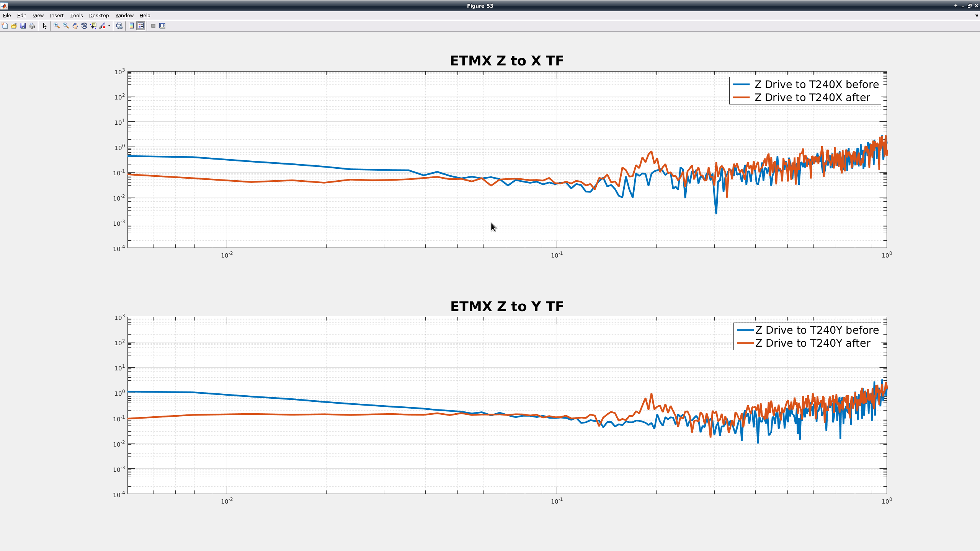Click the Hide Plot Tools icon
Screen dimensions: 980x551
[x=153, y=26]
